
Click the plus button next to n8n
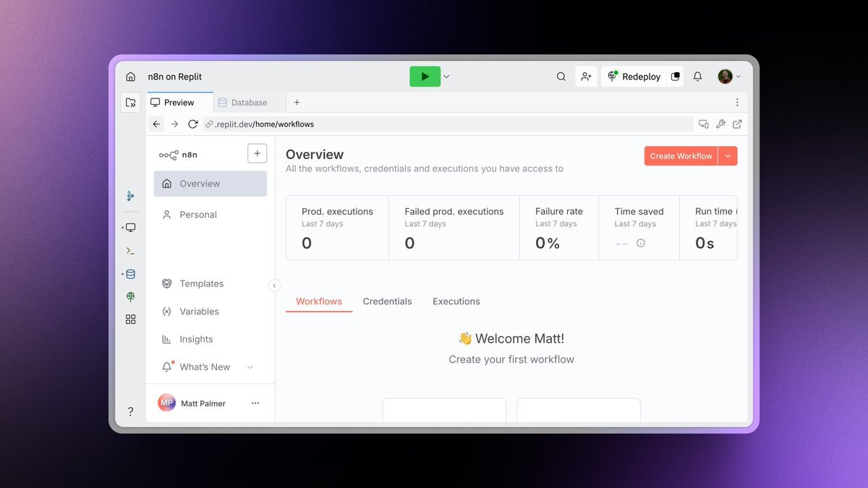tap(257, 153)
